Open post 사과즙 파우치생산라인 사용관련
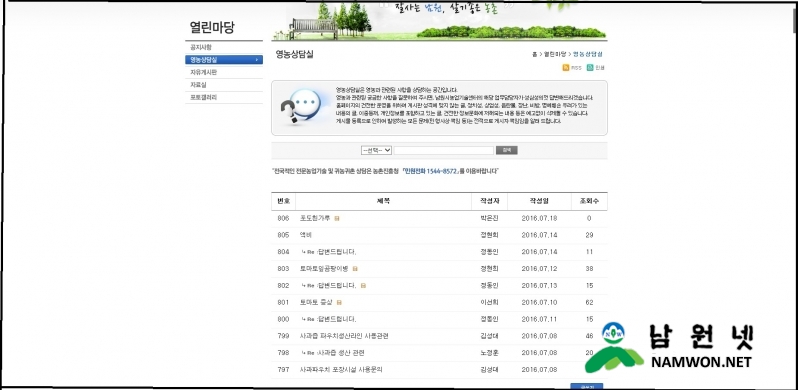The height and width of the screenshot is (390, 798). pyautogui.click(x=345, y=336)
